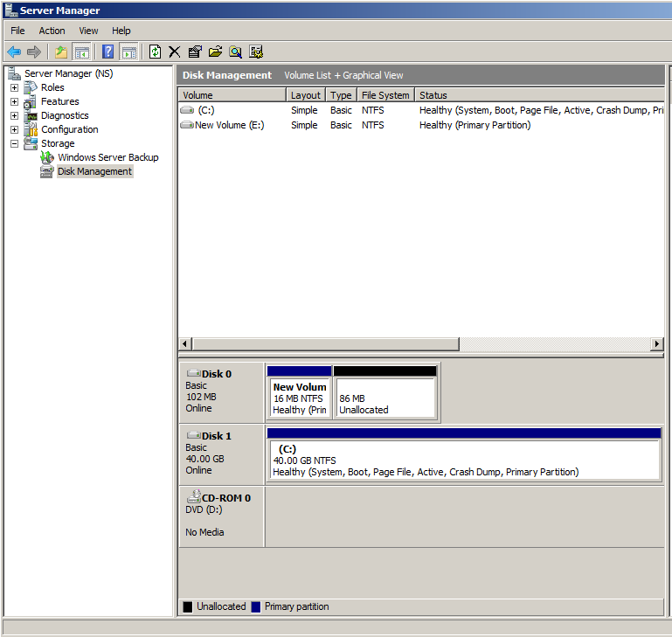Click the Storage node icon
Viewport: 672px width, 637px height.
pos(31,143)
